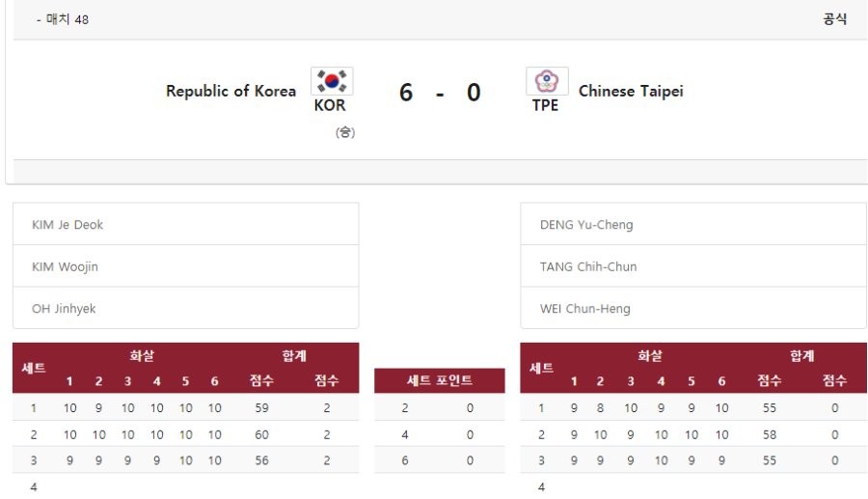Select player WEI Chun-Heng
This screenshot has height=499, width=868.
[586, 309]
